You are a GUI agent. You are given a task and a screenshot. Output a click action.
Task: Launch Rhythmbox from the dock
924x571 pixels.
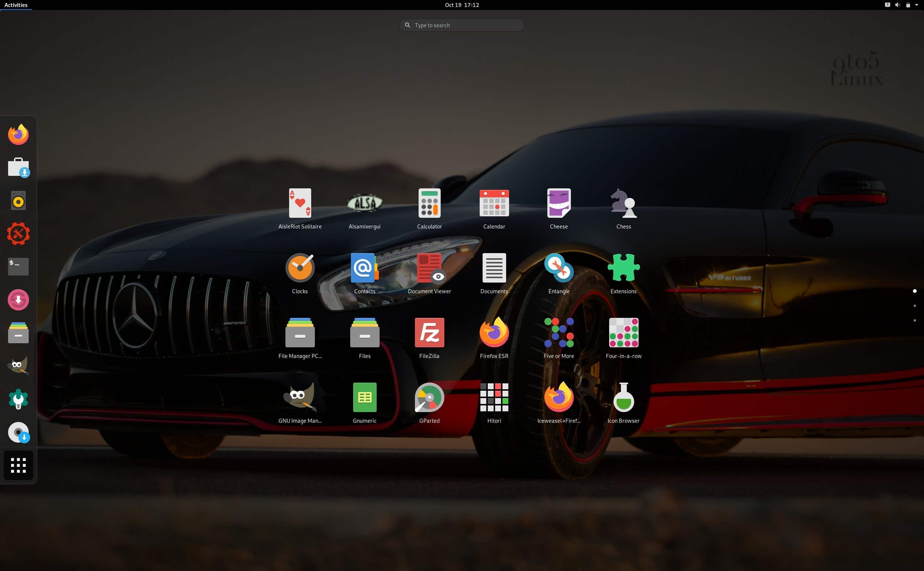coord(18,201)
